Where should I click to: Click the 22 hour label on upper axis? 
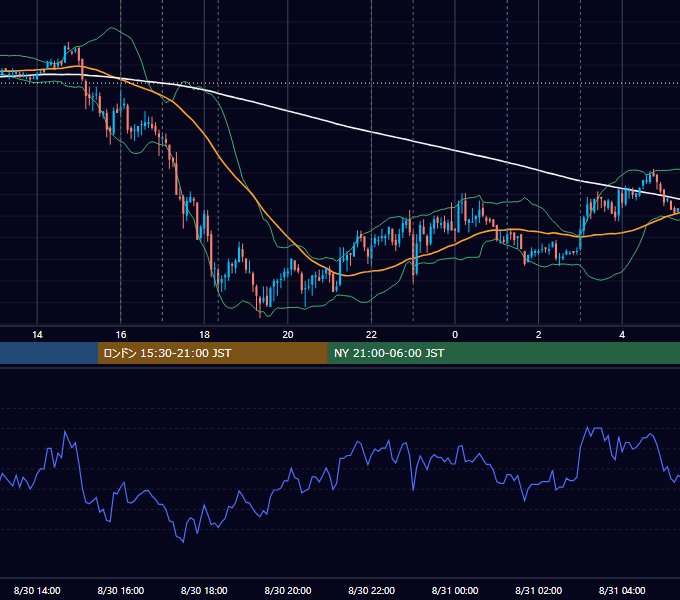[x=371, y=335]
